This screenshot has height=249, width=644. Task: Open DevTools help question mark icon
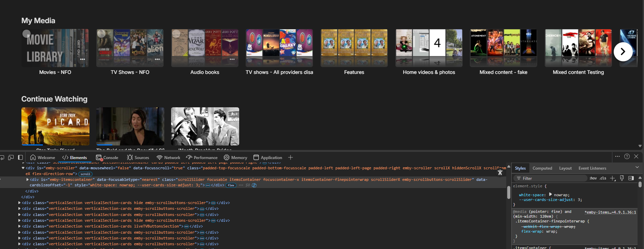pyautogui.click(x=627, y=156)
